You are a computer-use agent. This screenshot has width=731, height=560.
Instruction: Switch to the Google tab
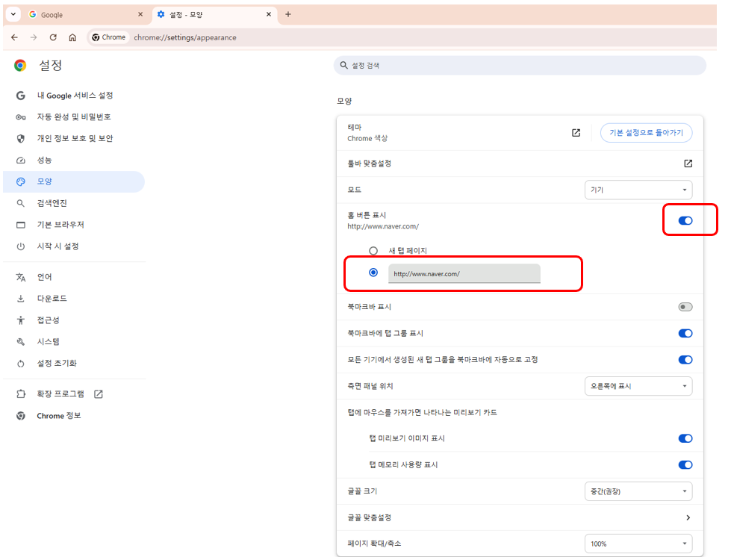(x=86, y=15)
